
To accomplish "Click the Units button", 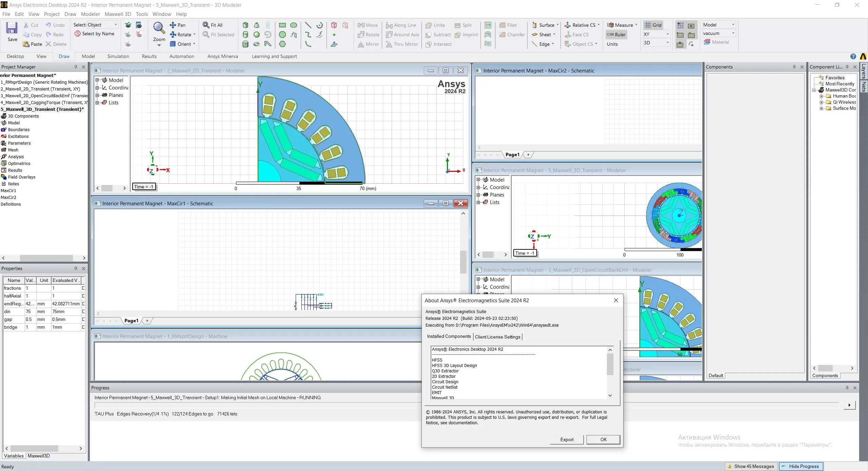I will (x=612, y=44).
